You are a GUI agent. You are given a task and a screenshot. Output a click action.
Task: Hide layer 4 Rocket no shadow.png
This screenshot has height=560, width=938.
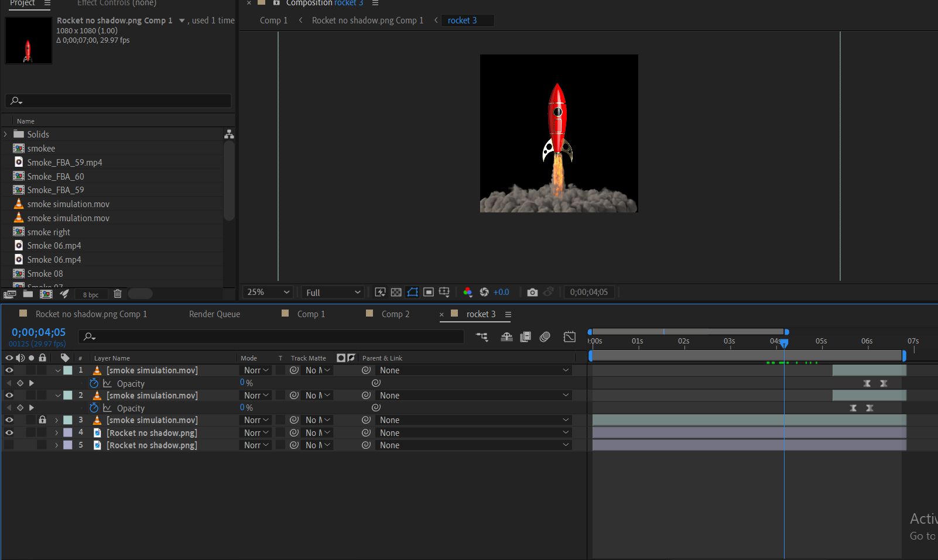pos(9,432)
